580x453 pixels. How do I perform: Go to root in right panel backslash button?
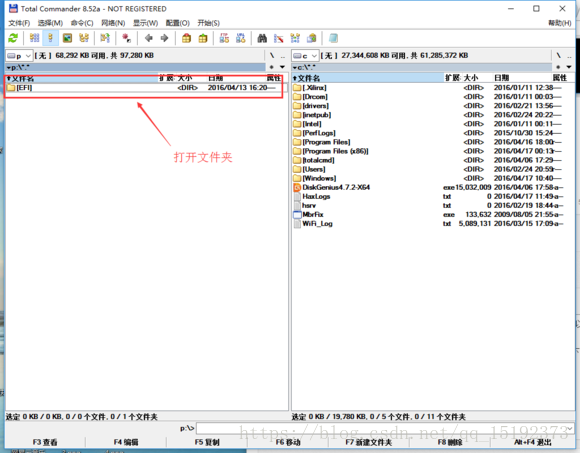(x=558, y=56)
